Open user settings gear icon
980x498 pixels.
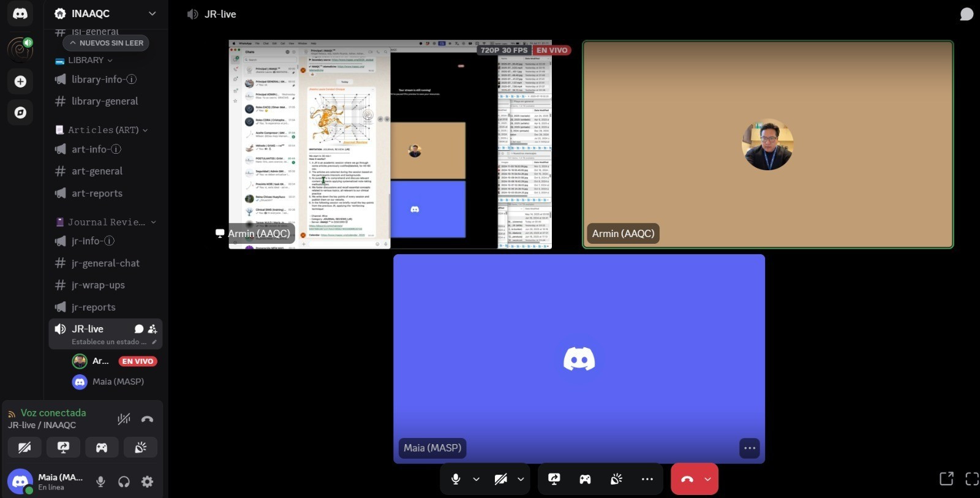point(147,482)
